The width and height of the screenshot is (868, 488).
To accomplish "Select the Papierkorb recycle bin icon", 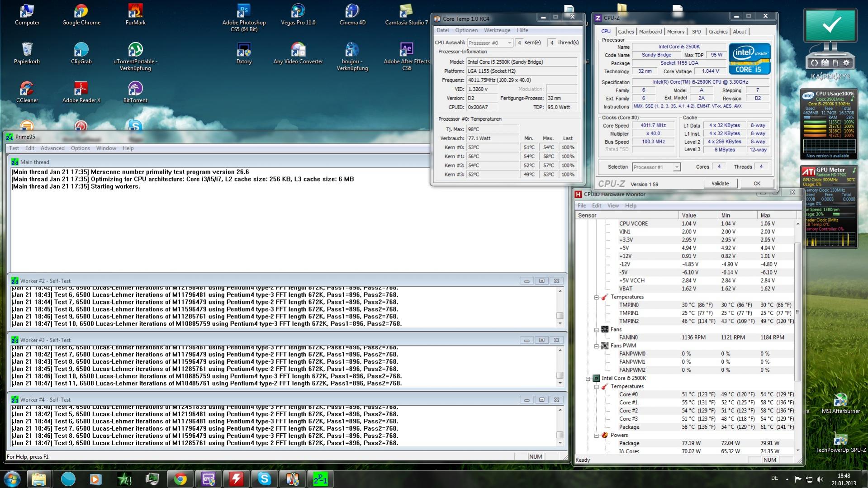I will coord(27,53).
